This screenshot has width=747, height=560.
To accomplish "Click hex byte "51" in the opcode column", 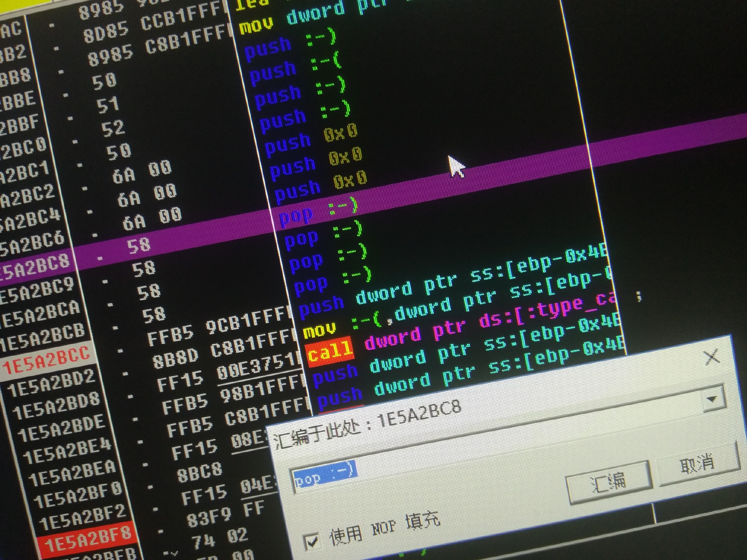I will (108, 104).
